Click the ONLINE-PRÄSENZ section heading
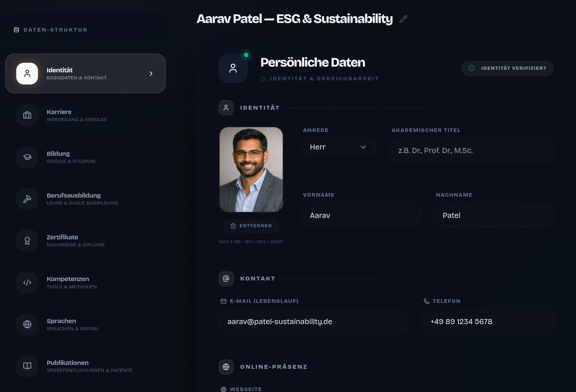 (273, 367)
